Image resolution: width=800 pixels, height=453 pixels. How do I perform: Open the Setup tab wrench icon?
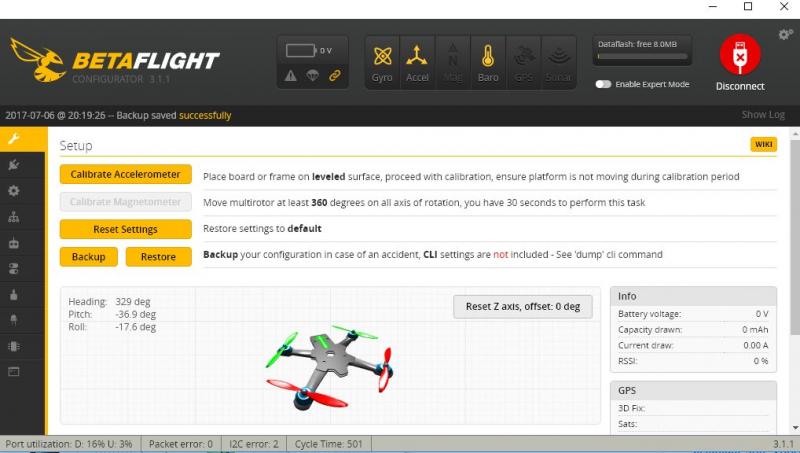[14, 139]
